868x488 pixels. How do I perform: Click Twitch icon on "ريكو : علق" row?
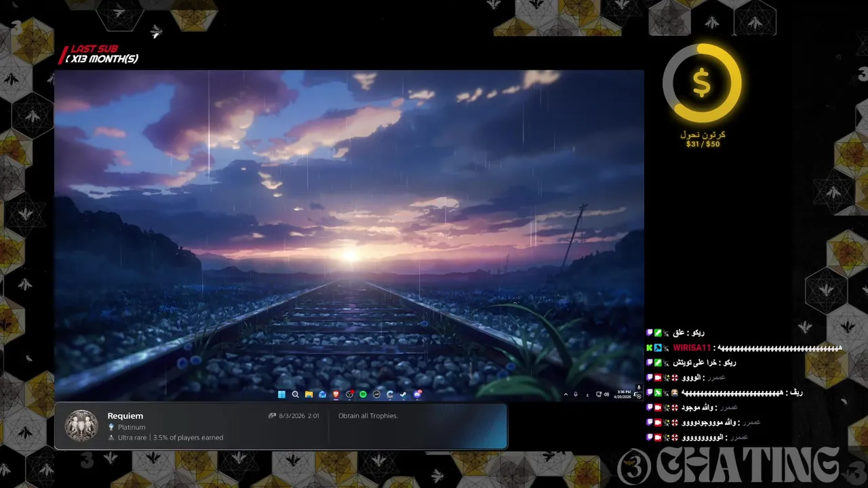650,333
